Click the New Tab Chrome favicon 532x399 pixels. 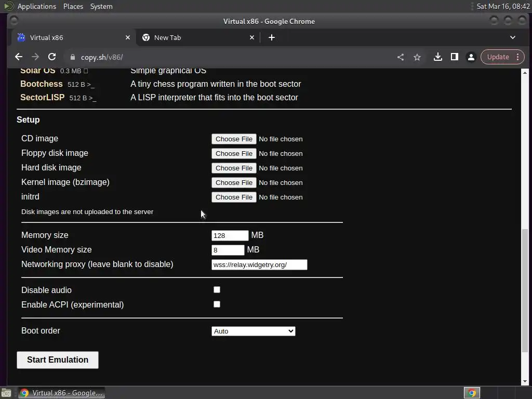[146, 37]
